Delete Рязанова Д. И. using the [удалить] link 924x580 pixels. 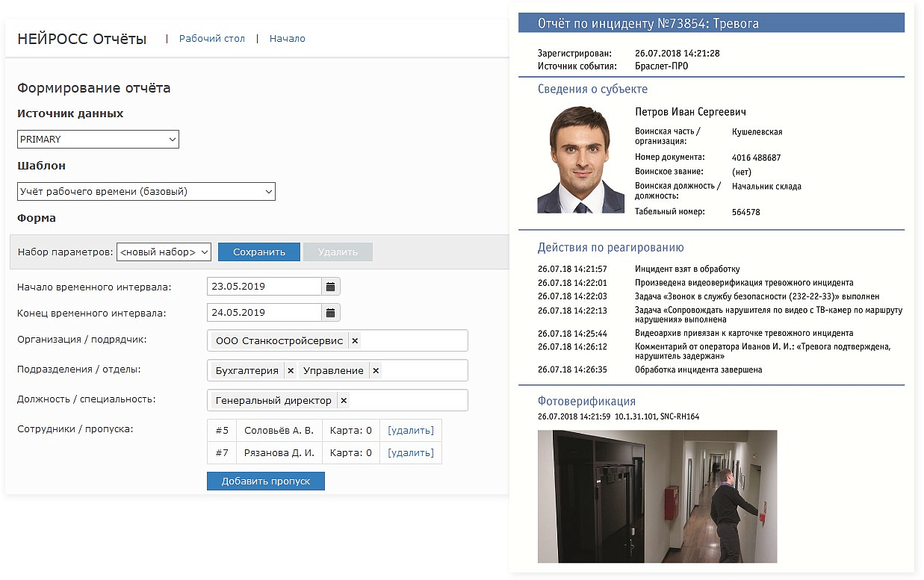410,452
